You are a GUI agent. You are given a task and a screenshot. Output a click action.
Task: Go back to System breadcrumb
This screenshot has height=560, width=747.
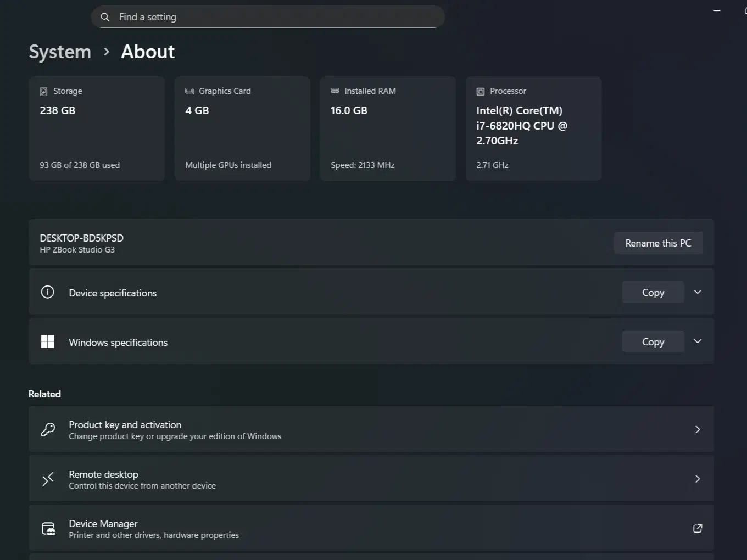(60, 52)
